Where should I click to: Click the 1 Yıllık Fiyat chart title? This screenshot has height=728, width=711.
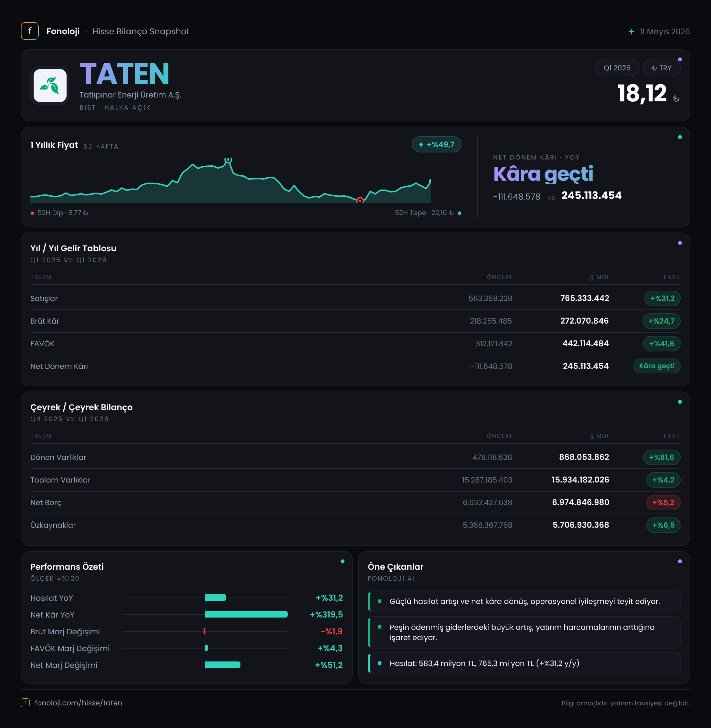click(54, 145)
